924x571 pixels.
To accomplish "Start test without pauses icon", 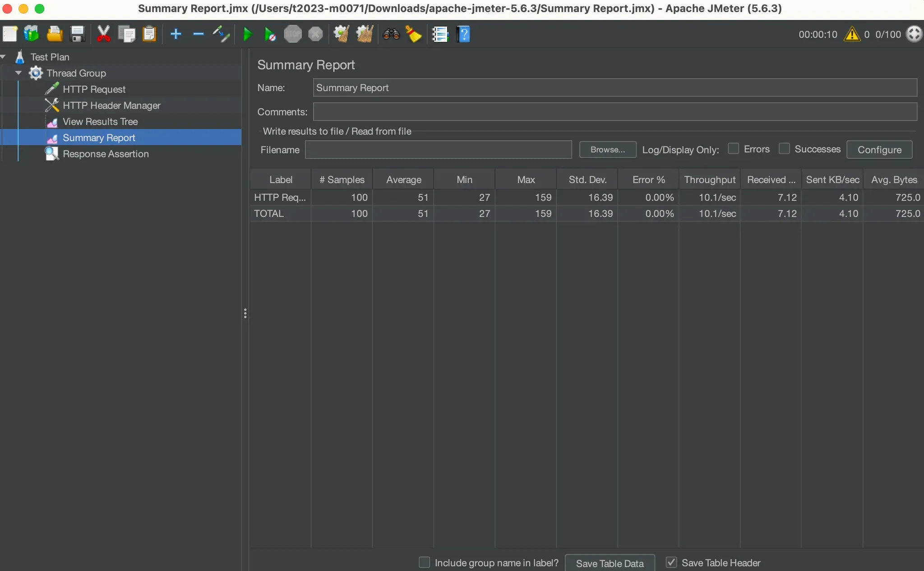I will [x=270, y=34].
